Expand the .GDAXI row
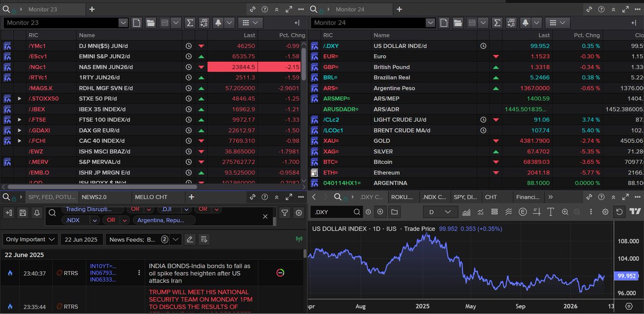The width and height of the screenshot is (644, 314). tap(20, 130)
